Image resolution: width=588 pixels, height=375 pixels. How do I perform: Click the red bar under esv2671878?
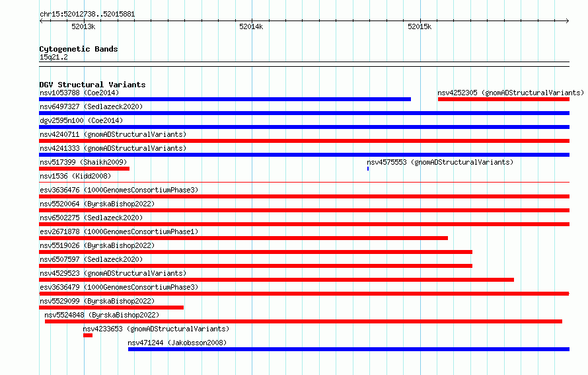243,238
